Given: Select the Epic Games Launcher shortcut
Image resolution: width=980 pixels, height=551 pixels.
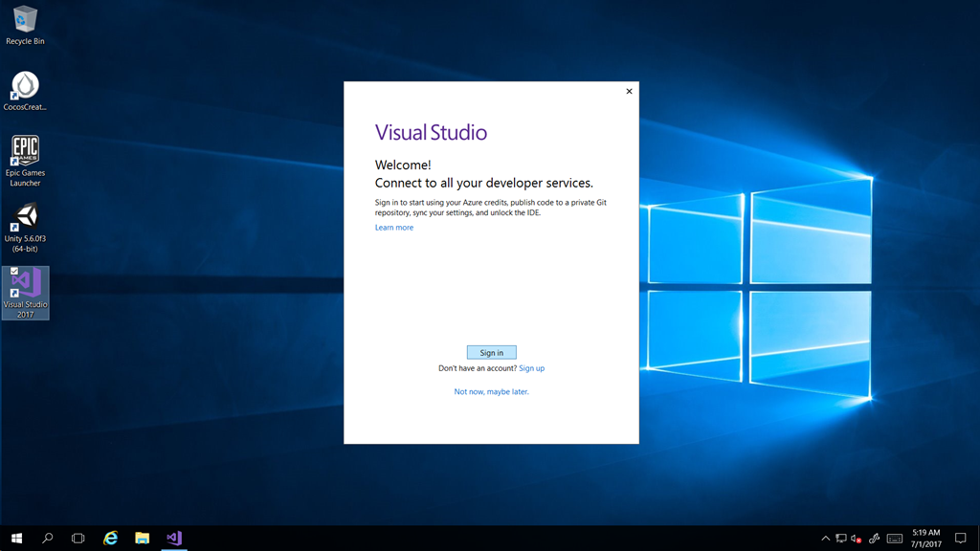Looking at the screenshot, I should pos(25,158).
